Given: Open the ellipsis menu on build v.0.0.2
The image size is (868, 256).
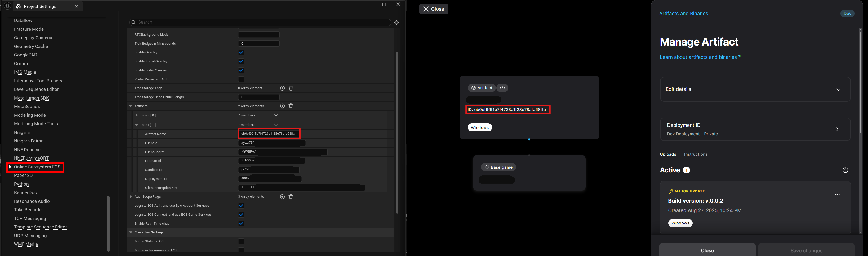Looking at the screenshot, I should tap(837, 194).
